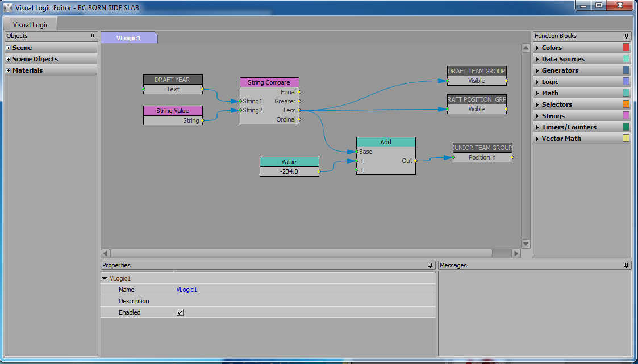The image size is (638, 364).
Task: Expand the Logic function blocks category
Action: (537, 82)
